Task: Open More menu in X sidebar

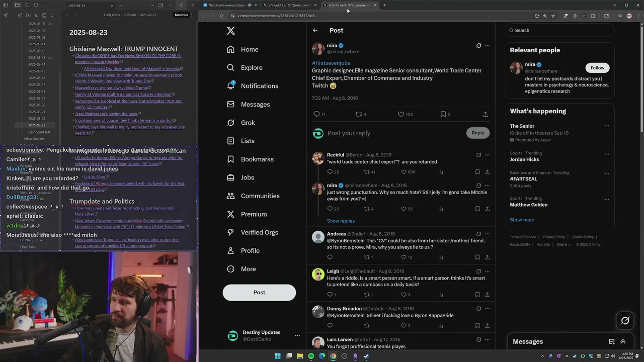Action: 241,269
